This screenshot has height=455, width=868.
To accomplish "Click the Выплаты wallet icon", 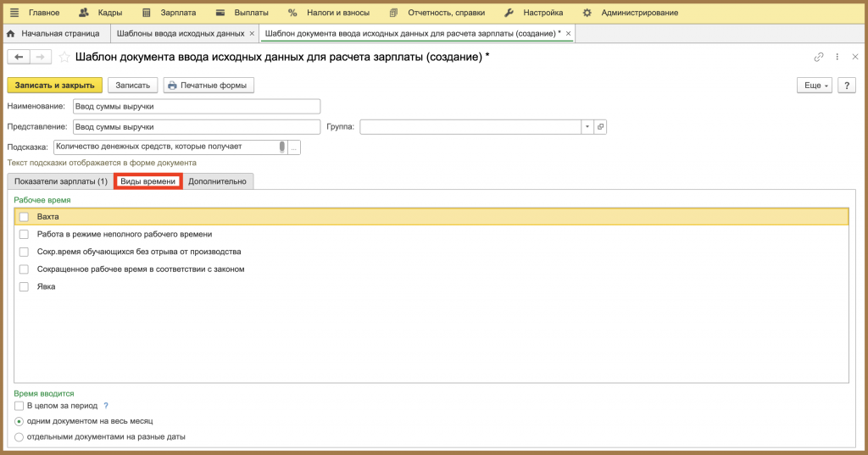I will pos(220,12).
